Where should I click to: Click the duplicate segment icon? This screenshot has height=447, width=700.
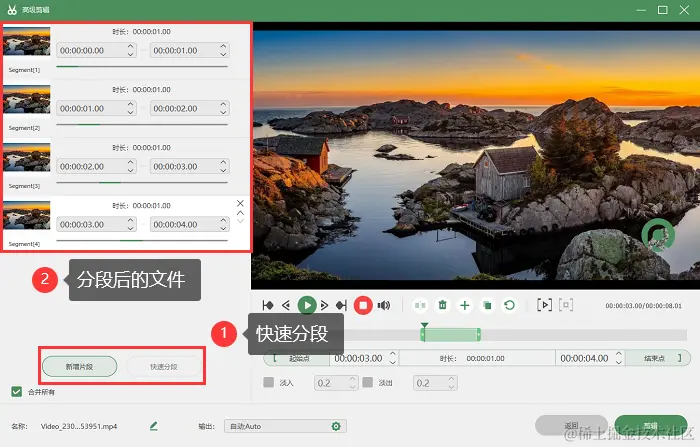pyautogui.click(x=487, y=305)
